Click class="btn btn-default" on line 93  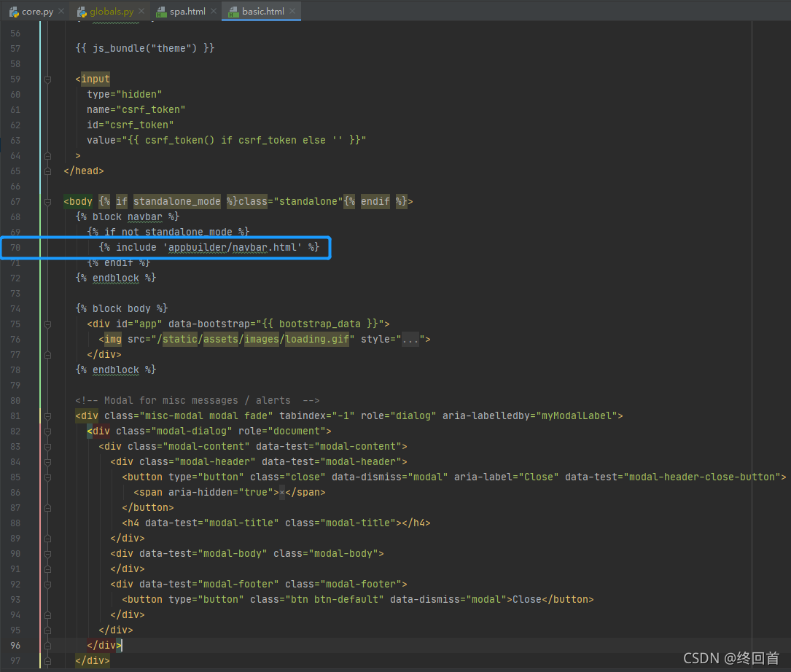click(317, 599)
